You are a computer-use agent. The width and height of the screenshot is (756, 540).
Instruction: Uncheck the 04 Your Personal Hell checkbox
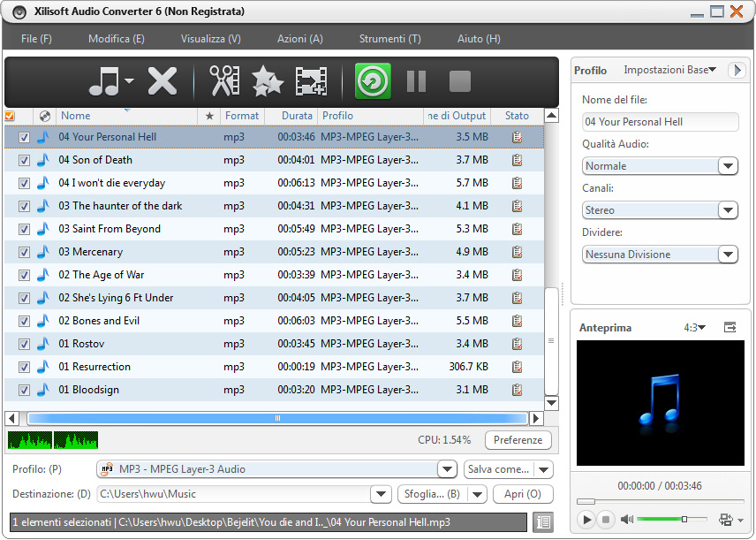pyautogui.click(x=24, y=137)
